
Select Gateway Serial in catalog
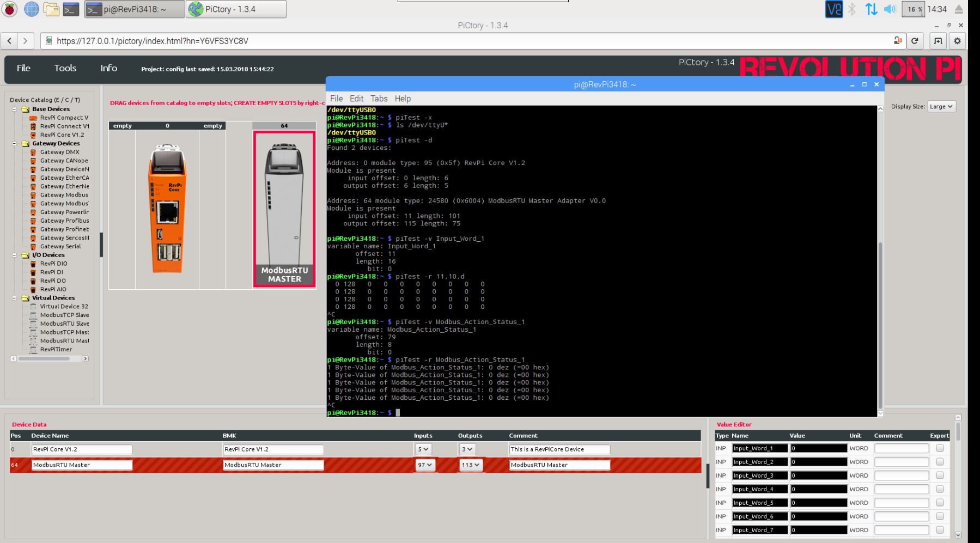(x=60, y=246)
